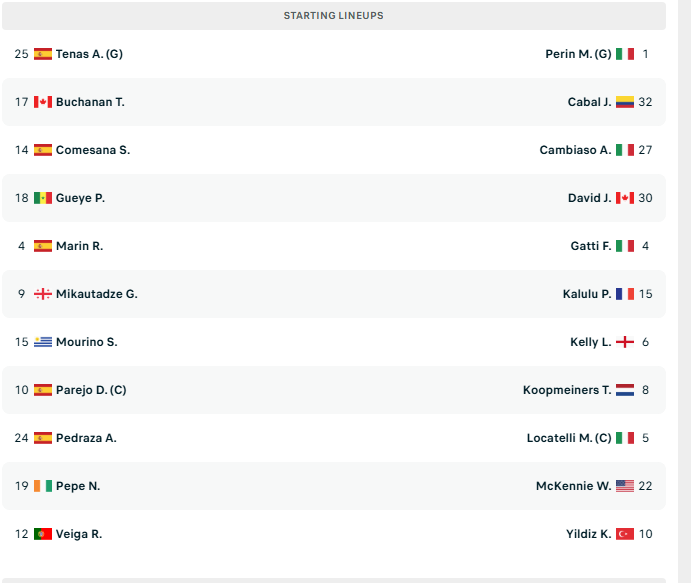Click the Ivory Coast flag beside Pepe N.

[x=42, y=486]
